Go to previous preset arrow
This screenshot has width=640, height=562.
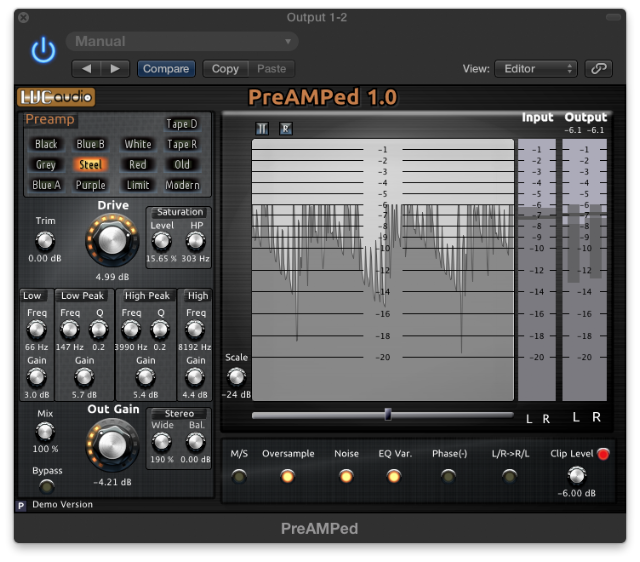pyautogui.click(x=87, y=69)
